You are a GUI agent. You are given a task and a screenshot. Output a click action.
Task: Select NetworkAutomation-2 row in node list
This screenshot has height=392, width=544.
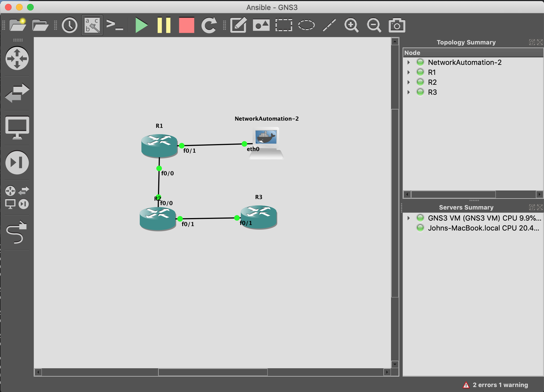coord(473,62)
